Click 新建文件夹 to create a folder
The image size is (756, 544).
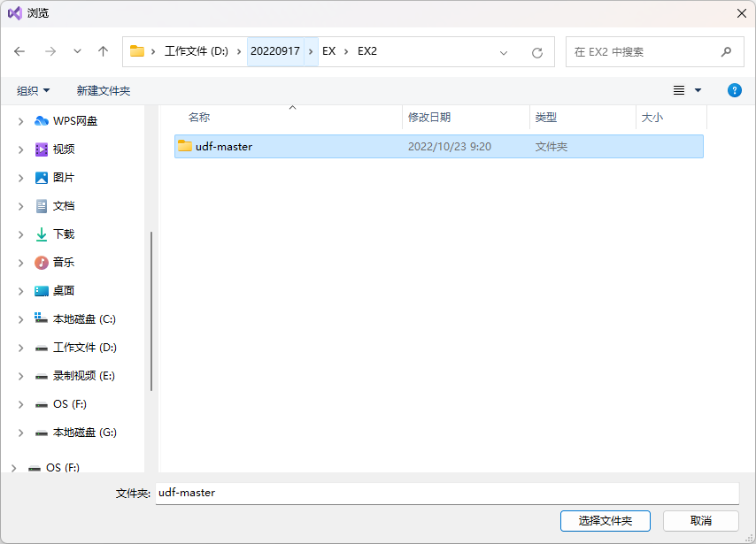pyautogui.click(x=103, y=90)
